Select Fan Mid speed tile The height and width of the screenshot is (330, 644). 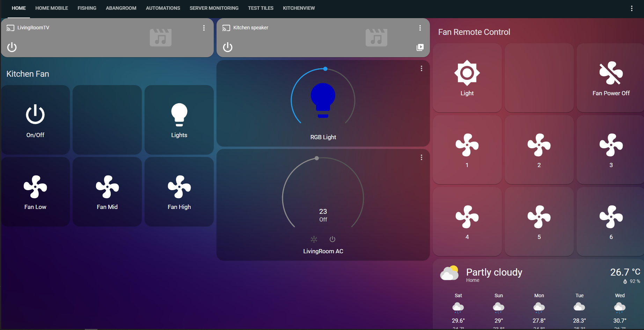(x=107, y=187)
